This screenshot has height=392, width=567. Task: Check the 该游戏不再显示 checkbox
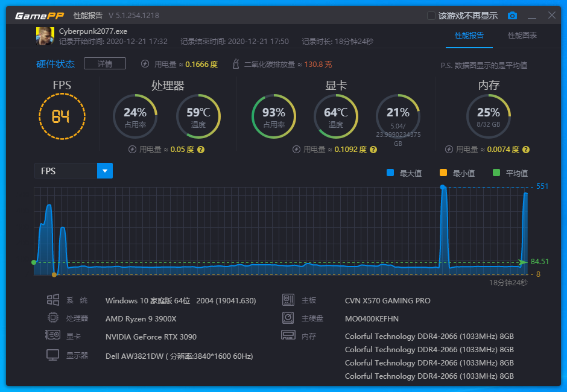coord(431,16)
